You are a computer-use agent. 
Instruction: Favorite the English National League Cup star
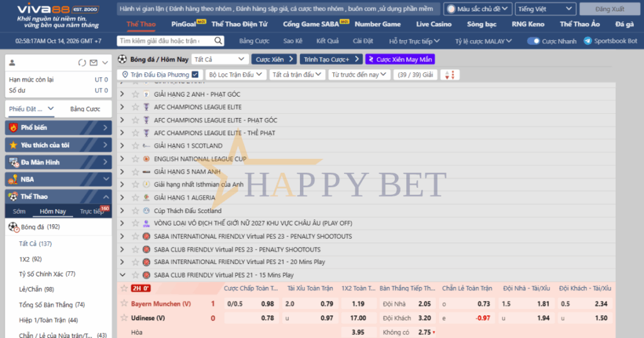135,159
